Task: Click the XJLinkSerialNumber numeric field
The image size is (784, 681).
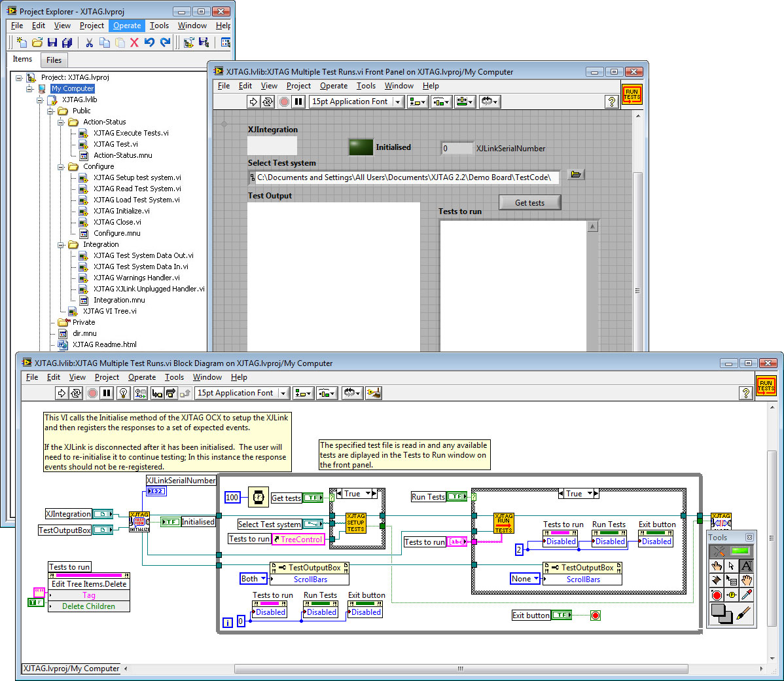Action: (457, 149)
